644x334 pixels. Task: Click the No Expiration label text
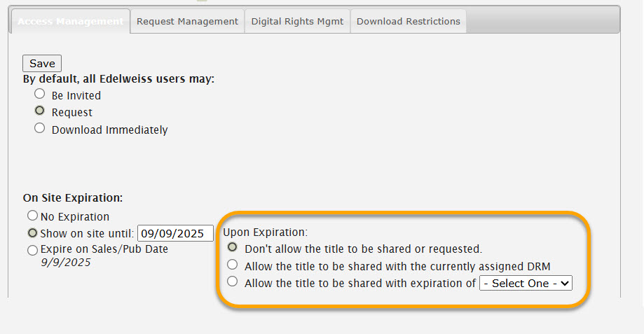tap(75, 216)
